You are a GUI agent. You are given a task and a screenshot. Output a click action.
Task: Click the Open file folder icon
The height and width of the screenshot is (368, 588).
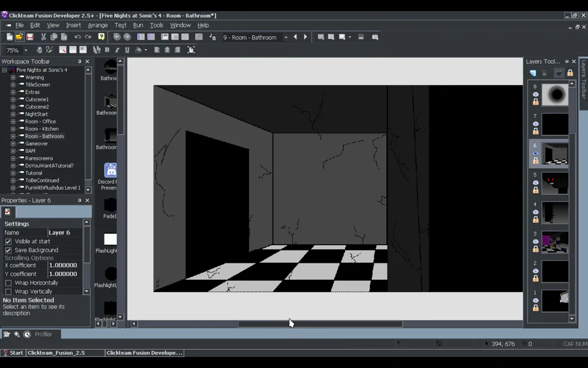point(19,37)
